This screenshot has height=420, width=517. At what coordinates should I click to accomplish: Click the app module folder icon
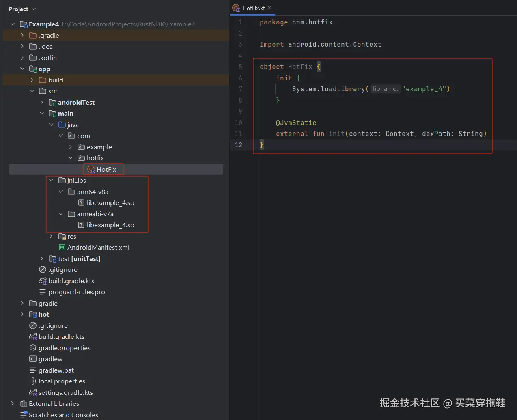tap(33, 69)
